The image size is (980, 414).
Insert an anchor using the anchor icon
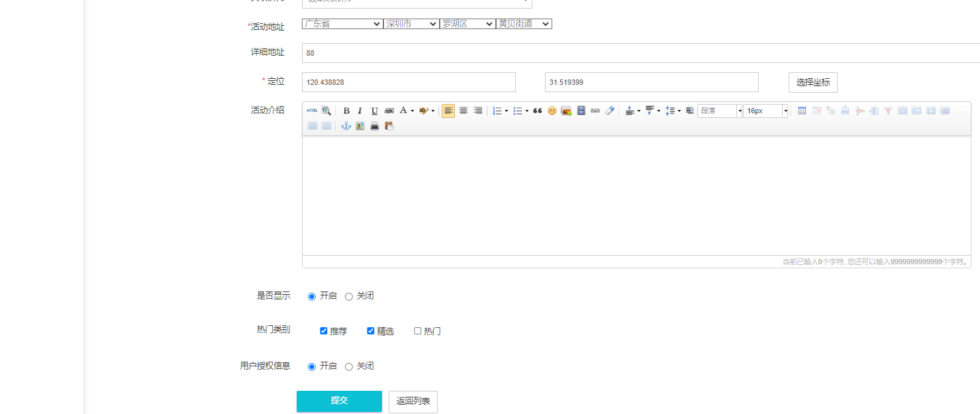pos(346,126)
